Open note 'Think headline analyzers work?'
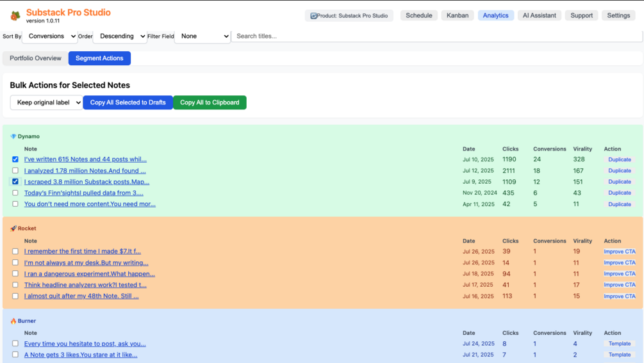Viewport: 644px width, 363px height. pyautogui.click(x=85, y=285)
